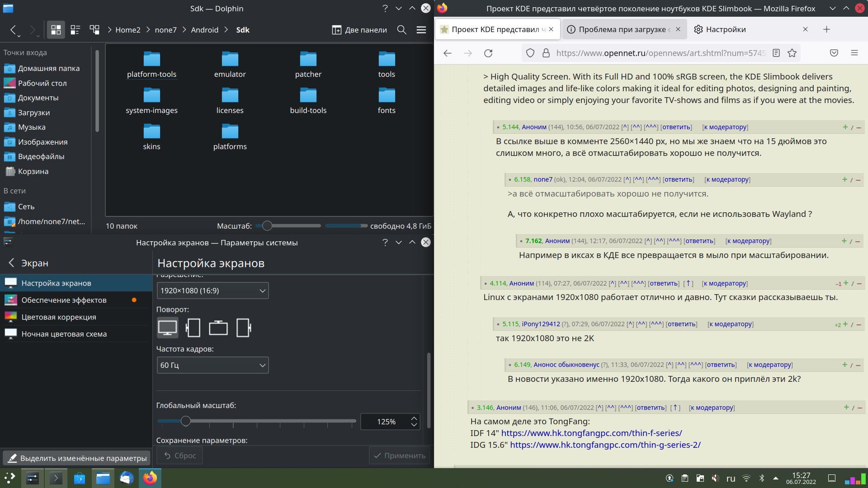Adjust Dolphin Масштаб zoom slider

(x=288, y=225)
